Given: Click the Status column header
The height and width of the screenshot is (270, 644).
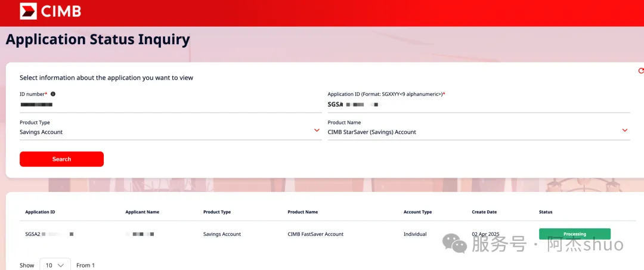Looking at the screenshot, I should pos(546,212).
